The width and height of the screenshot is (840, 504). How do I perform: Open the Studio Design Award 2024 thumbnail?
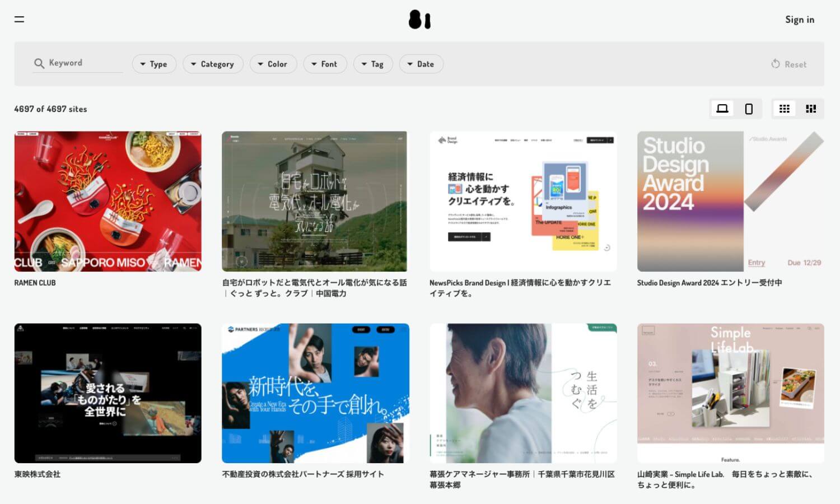(731, 202)
